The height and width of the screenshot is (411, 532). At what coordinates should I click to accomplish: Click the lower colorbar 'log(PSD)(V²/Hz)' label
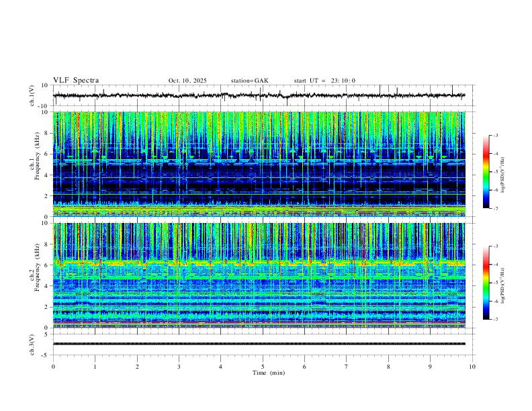(x=503, y=285)
